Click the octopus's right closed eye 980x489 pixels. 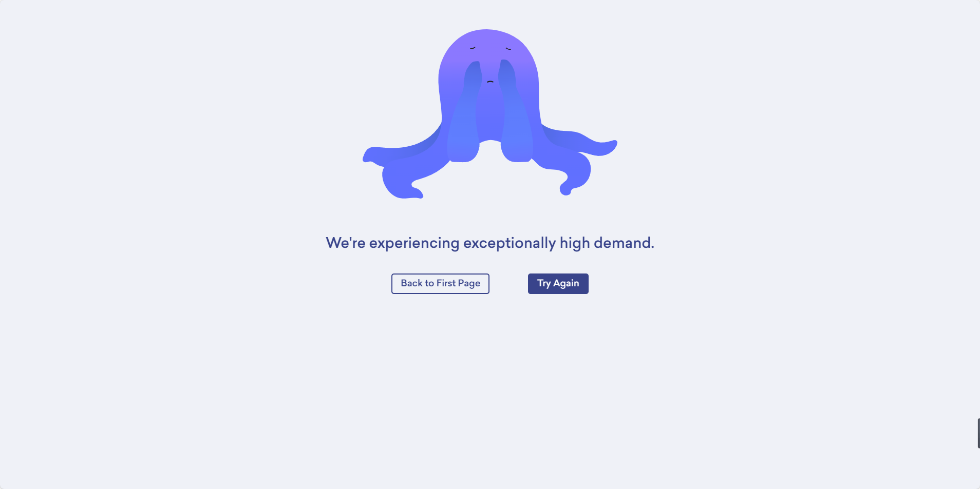point(508,48)
